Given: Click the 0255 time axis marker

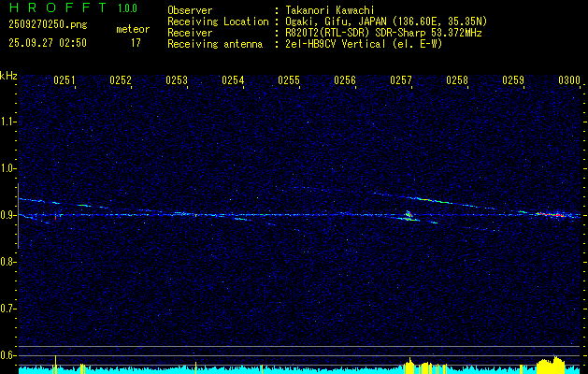Looking at the screenshot, I should click(289, 80).
